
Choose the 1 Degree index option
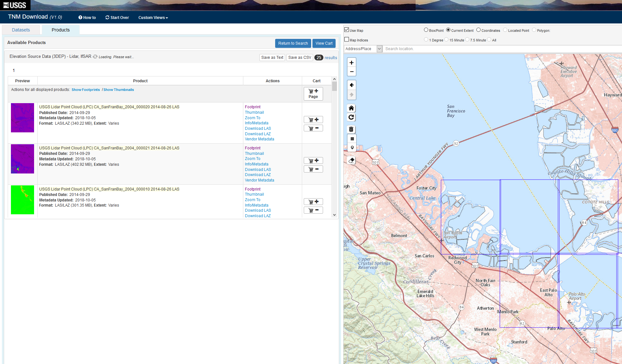[426, 40]
